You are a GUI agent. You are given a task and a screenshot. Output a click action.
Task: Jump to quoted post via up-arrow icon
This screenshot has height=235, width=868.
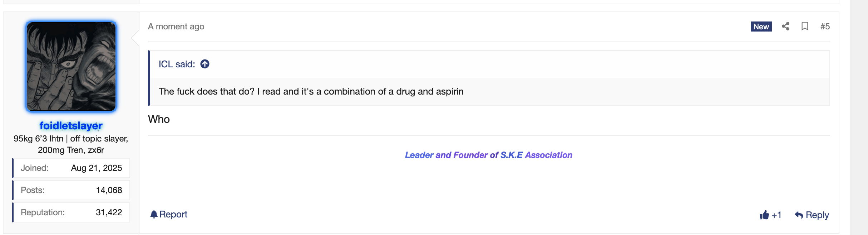pos(205,64)
